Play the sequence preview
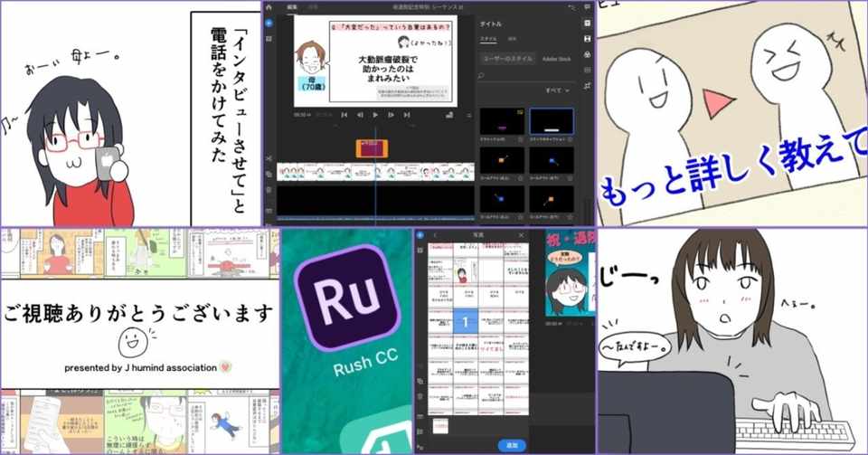The image size is (868, 455). [375, 115]
